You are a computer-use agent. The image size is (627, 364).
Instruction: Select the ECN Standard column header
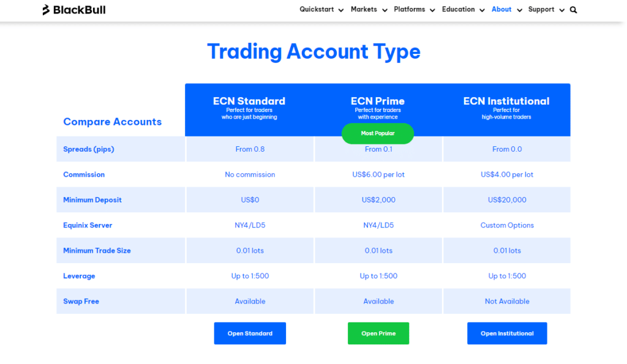pos(249,101)
